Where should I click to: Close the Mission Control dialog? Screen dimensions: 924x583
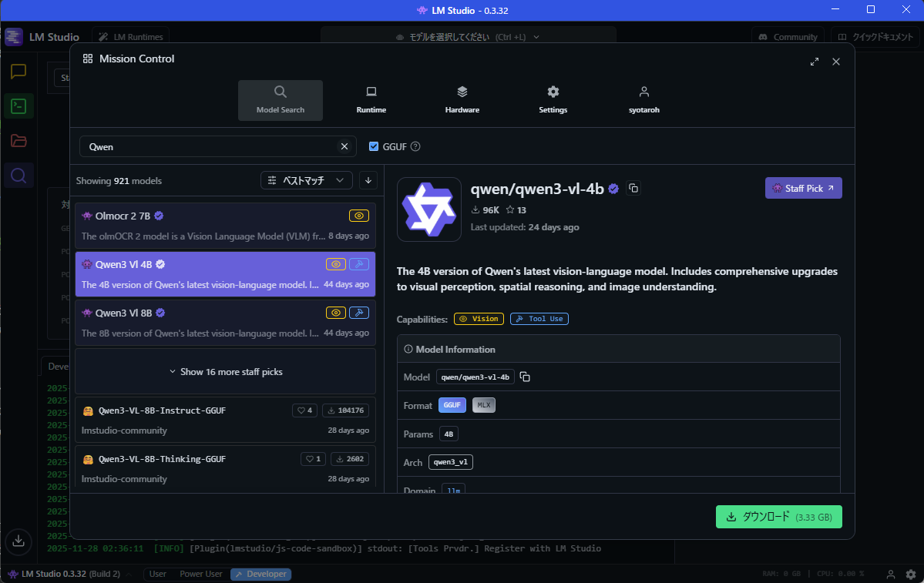click(x=835, y=62)
